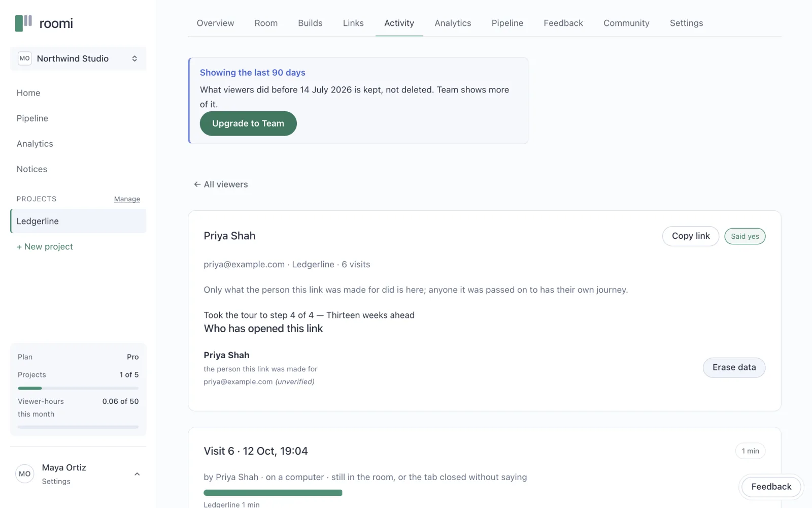Click the Manage projects link
Screen dimensions: 812x508
coord(127,199)
